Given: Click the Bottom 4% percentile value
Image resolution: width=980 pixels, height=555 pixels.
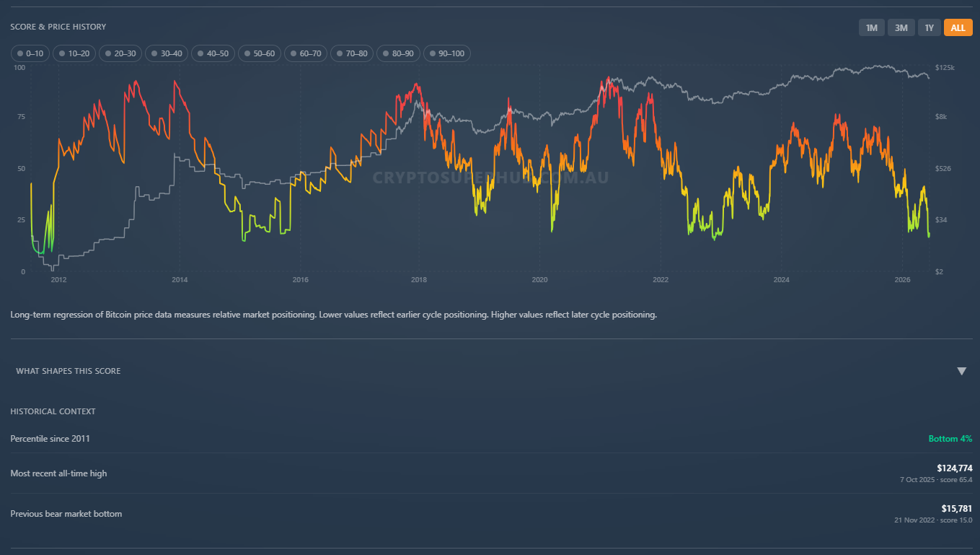Looking at the screenshot, I should coord(950,439).
